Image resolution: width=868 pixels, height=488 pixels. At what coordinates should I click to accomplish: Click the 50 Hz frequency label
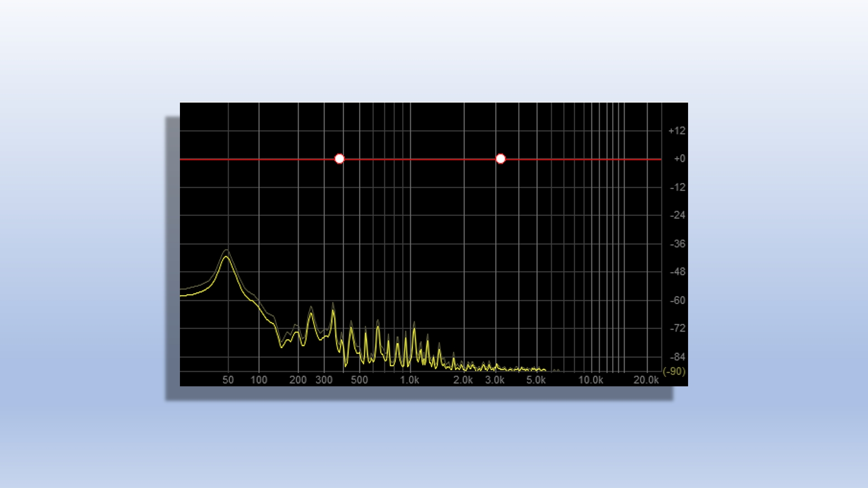[x=228, y=380]
